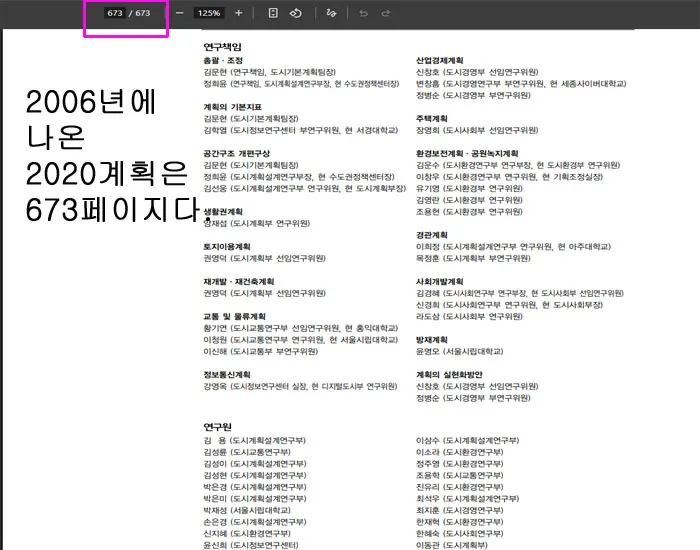Click the line starting '이청원 (도시교통연구부'

point(301,340)
